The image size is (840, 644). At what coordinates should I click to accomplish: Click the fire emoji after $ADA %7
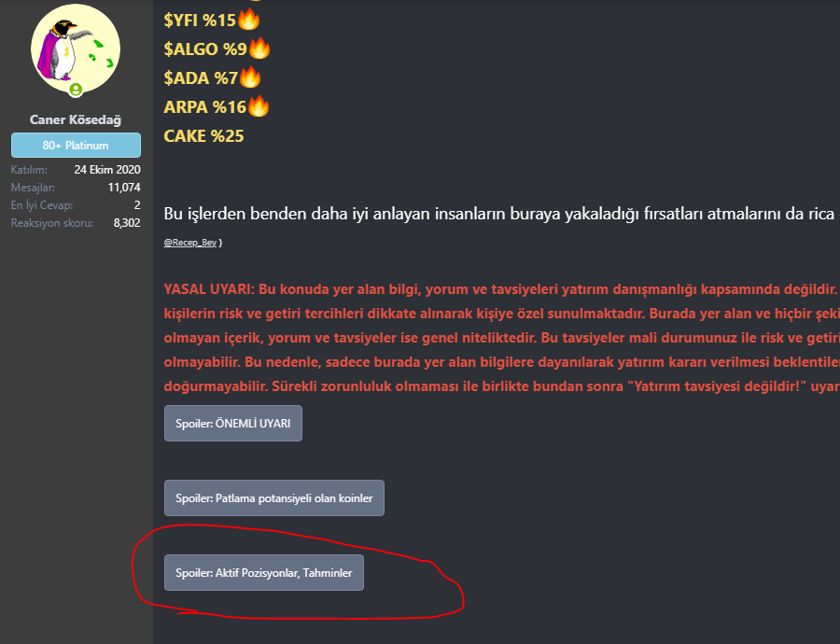pyautogui.click(x=250, y=77)
